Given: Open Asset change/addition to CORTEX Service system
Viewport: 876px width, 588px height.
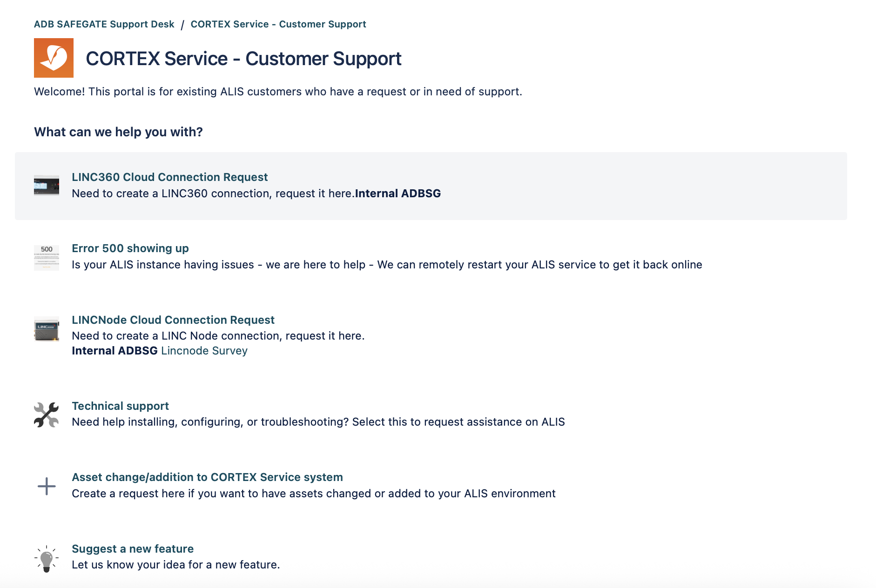Looking at the screenshot, I should point(207,477).
